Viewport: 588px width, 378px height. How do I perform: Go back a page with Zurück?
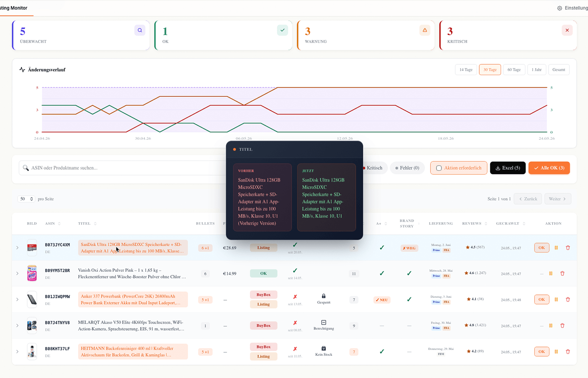pos(528,199)
